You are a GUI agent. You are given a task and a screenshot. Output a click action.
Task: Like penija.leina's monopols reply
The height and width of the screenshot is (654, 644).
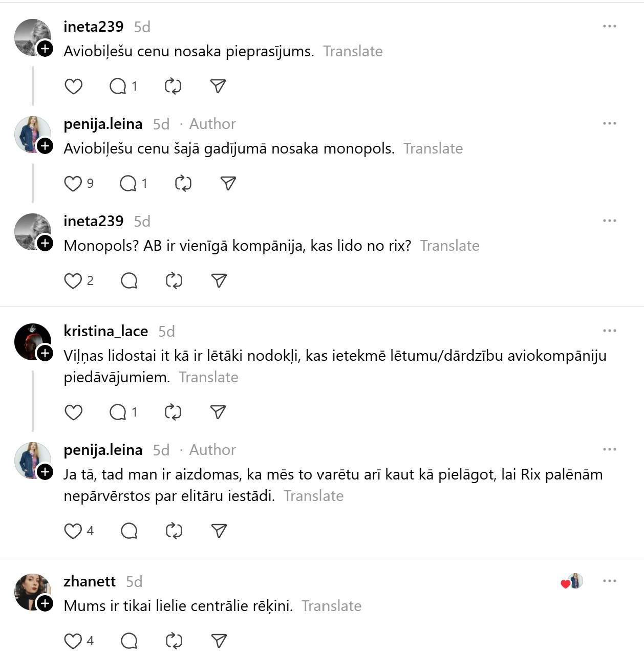click(73, 183)
